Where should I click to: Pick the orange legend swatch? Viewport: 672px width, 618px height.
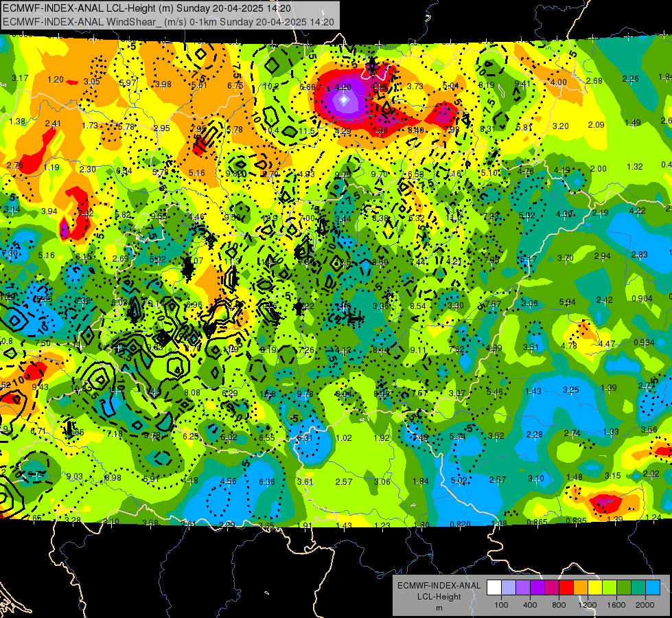click(580, 588)
